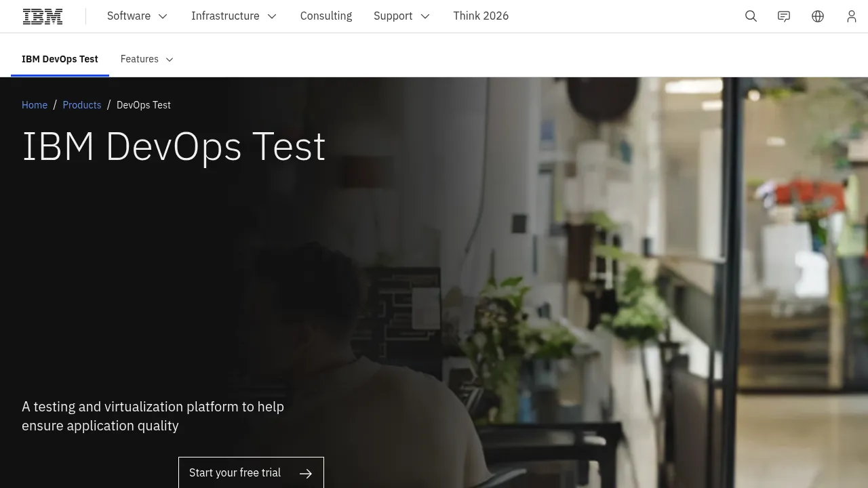The image size is (868, 488).
Task: Expand the Software menu chevron
Action: click(x=163, y=16)
